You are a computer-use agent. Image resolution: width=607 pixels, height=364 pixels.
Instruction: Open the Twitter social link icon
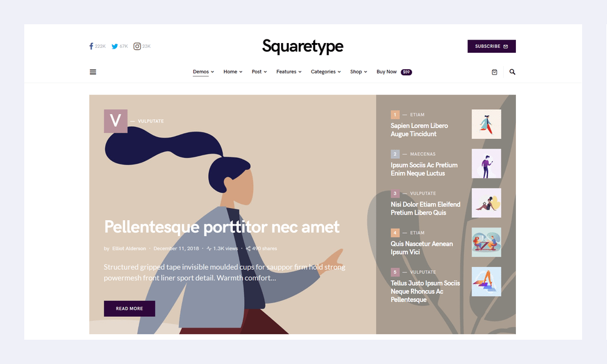(115, 47)
